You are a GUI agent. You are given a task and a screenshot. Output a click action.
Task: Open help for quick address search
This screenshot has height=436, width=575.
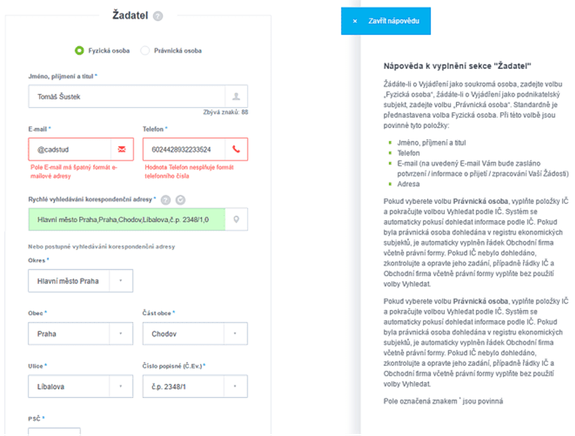click(x=166, y=200)
